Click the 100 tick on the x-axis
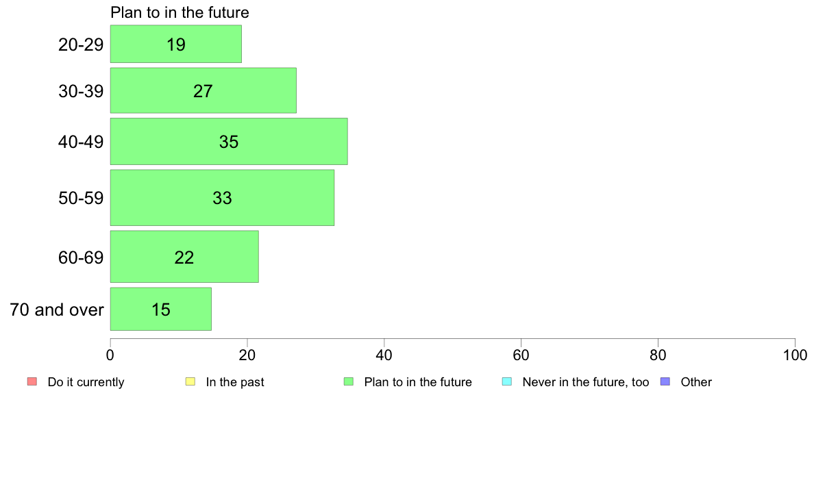The height and width of the screenshot is (504, 814). 795,355
